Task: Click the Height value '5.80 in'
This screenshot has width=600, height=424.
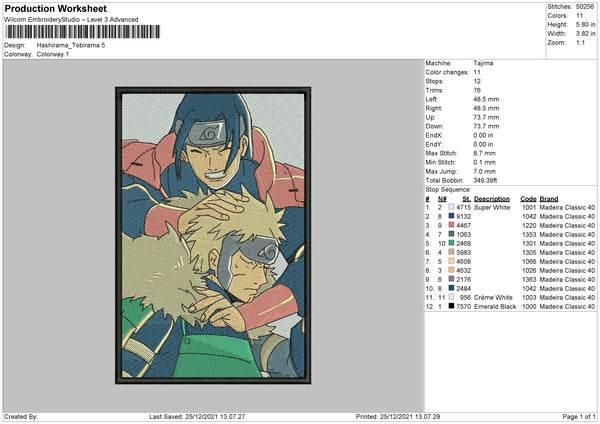Action: [x=585, y=24]
